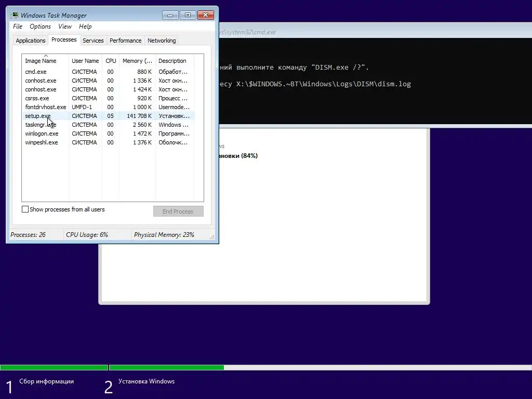Click the 920 K memory value
This screenshot has width=532, height=399.
click(144, 98)
